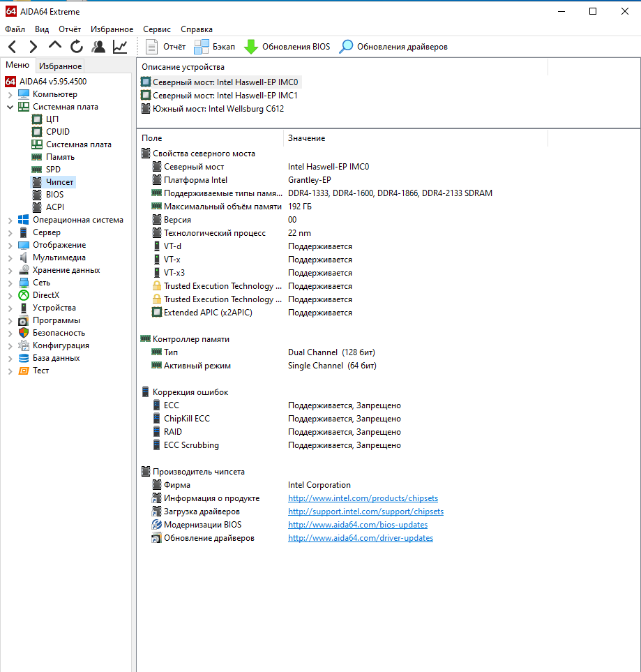Click the Intel Corporation value

click(x=319, y=485)
